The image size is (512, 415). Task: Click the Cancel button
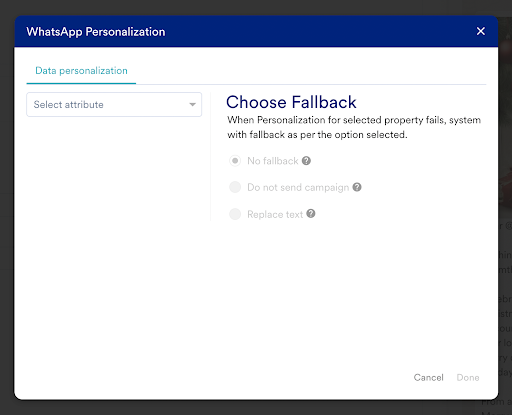tap(429, 378)
